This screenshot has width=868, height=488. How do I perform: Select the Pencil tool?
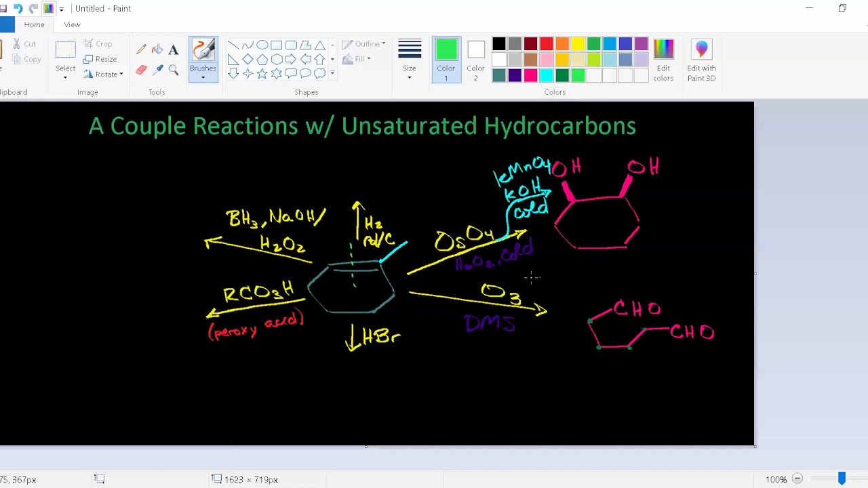coord(141,49)
